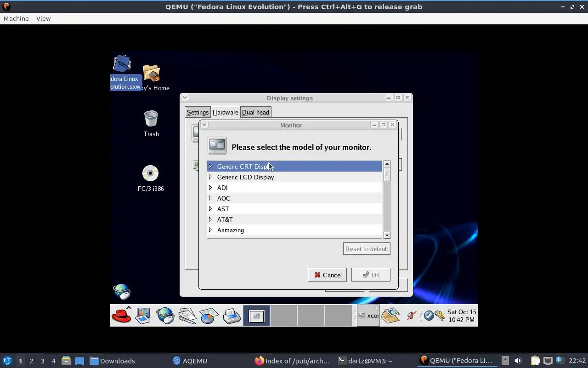Open the Display settings window menu arrow

click(x=185, y=98)
